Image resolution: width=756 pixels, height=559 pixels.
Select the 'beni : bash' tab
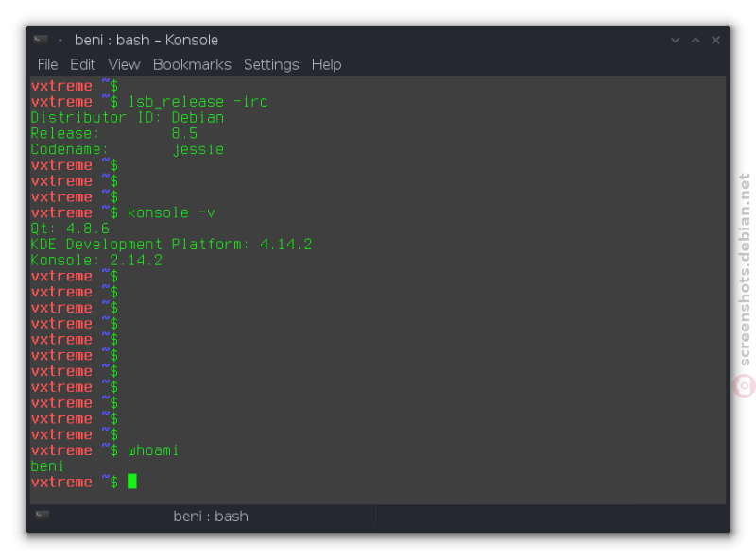pos(203,517)
